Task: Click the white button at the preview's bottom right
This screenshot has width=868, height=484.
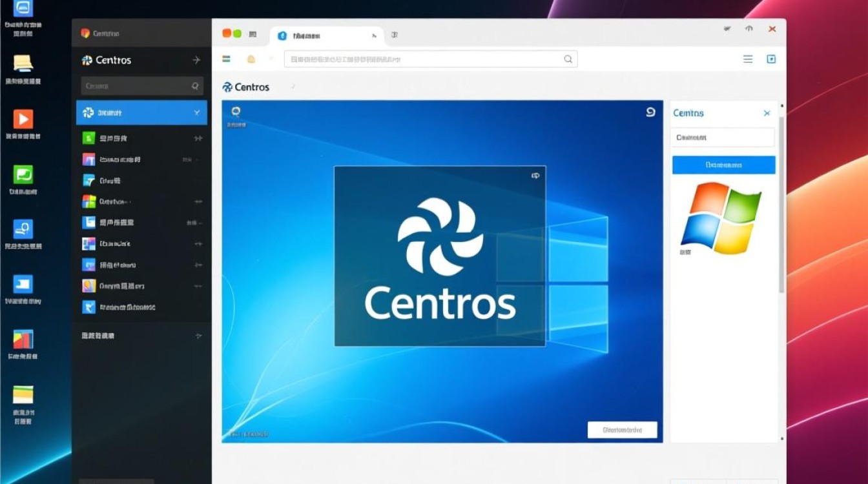Action: [622, 430]
